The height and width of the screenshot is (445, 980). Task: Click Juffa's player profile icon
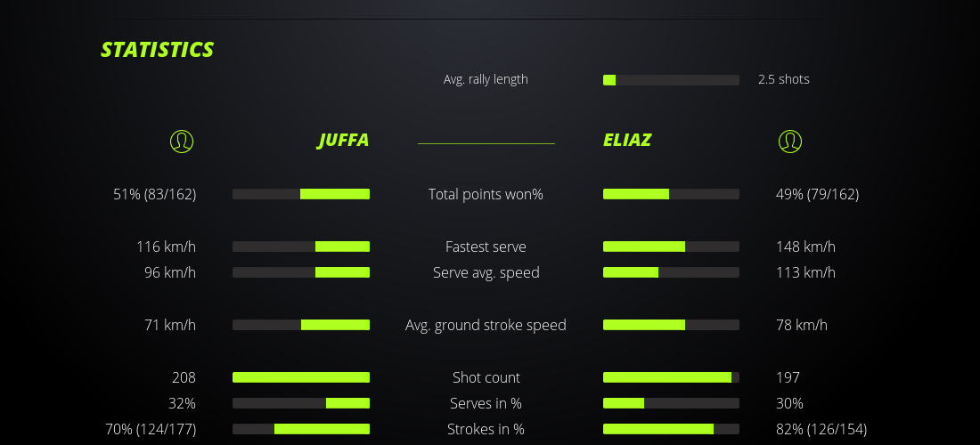point(181,141)
